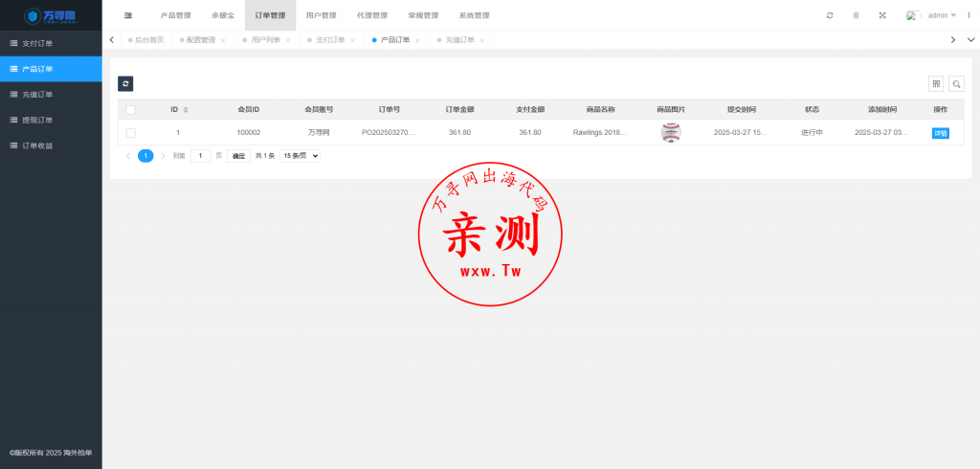Close the 产品订单 tab
Image resolution: width=980 pixels, height=469 pixels.
point(417,40)
